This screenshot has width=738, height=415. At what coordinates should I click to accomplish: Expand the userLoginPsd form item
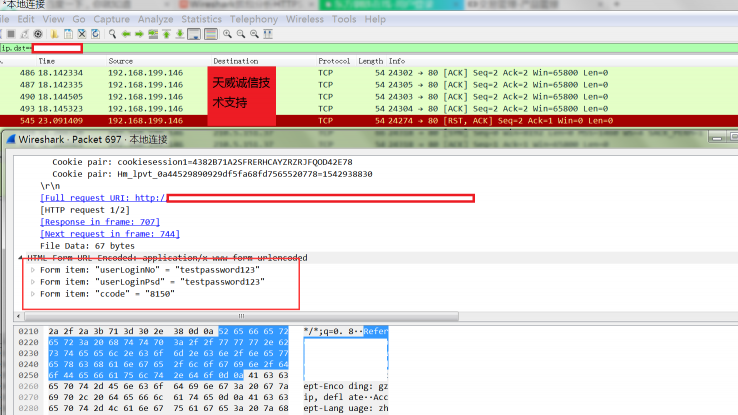click(x=32, y=282)
